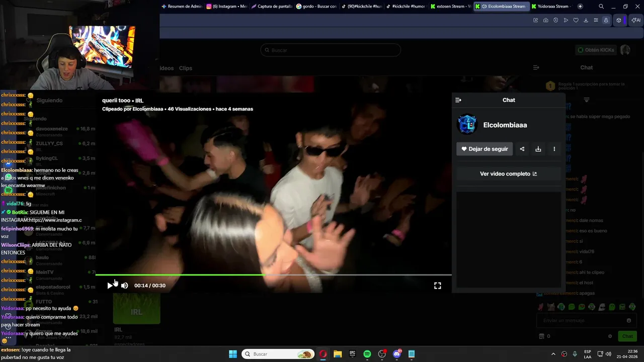Click the green Chat send button
This screenshot has width=644, height=362.
(x=628, y=336)
